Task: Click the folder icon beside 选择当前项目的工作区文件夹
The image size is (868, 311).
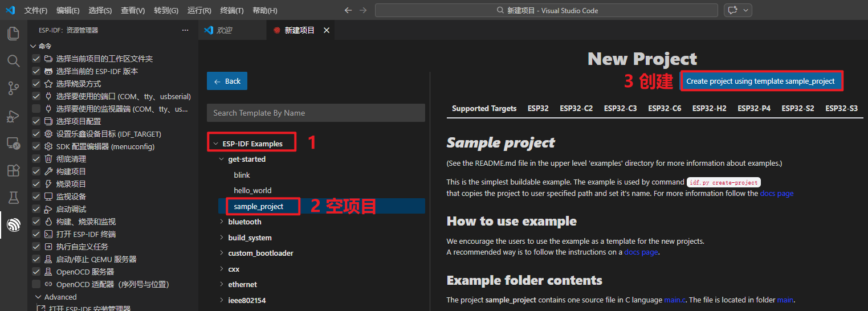Action: (x=48, y=59)
